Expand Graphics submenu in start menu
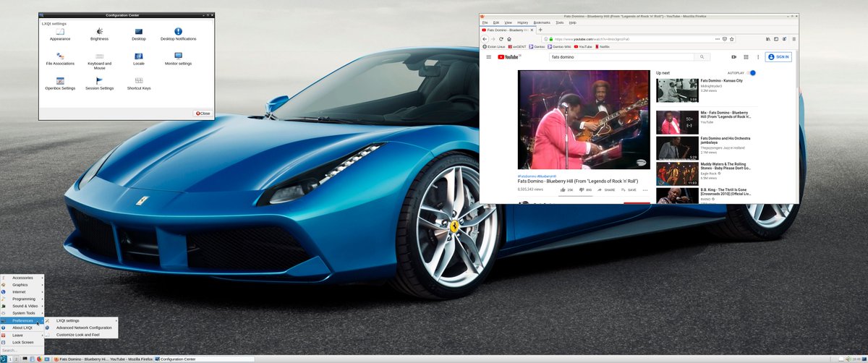 point(22,285)
